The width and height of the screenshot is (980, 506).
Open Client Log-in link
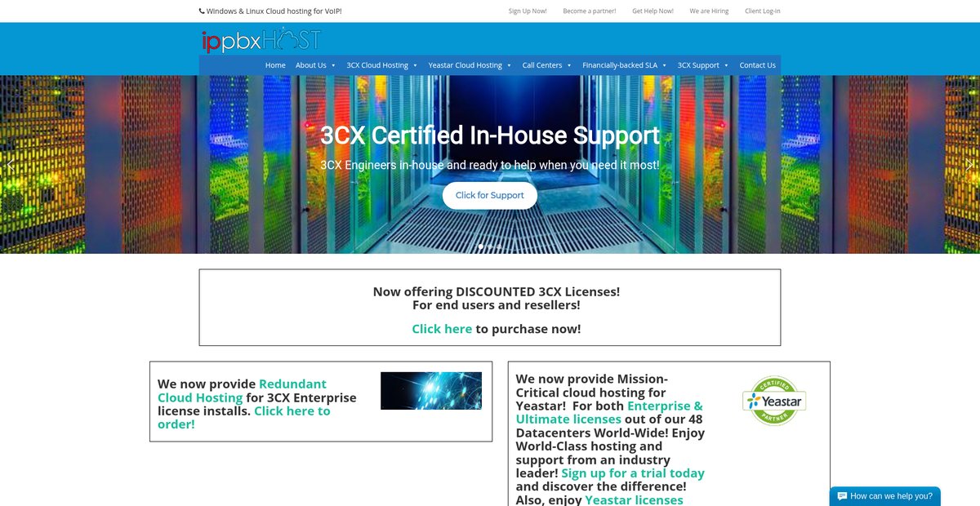coord(763,11)
